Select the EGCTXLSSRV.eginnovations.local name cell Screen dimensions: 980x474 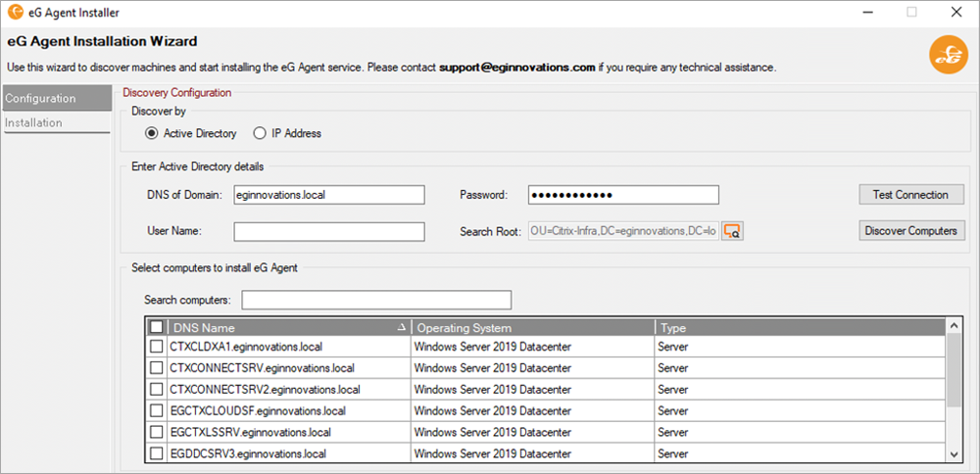point(289,432)
